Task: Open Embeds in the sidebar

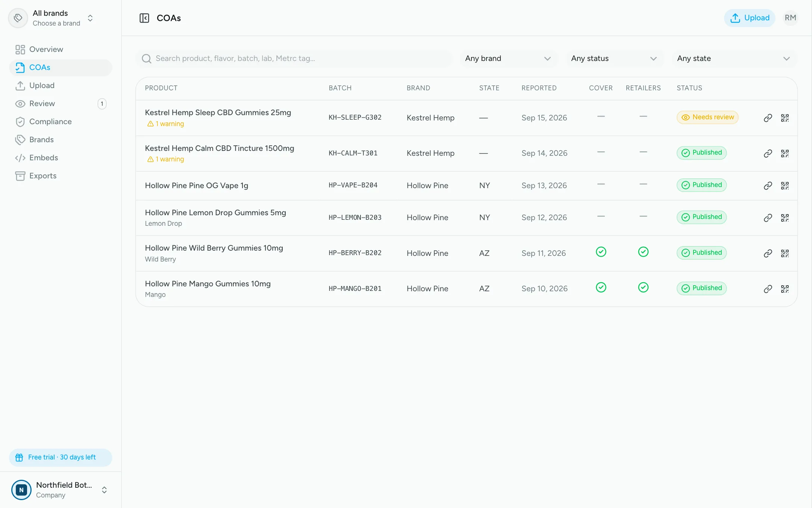Action: 61,158
